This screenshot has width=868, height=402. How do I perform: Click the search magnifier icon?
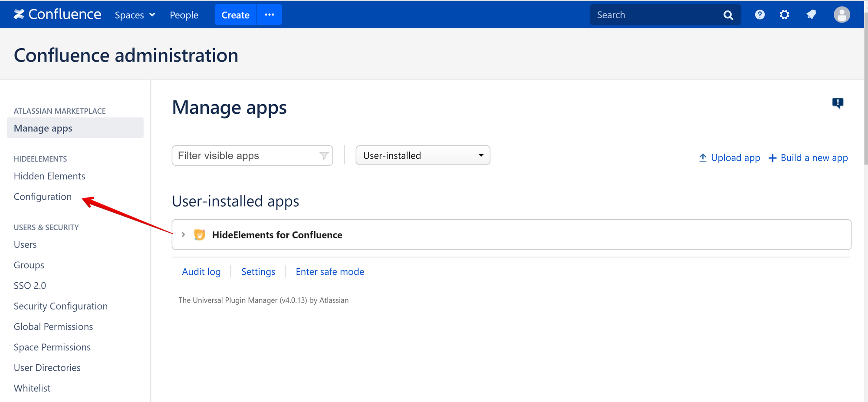[x=728, y=15]
